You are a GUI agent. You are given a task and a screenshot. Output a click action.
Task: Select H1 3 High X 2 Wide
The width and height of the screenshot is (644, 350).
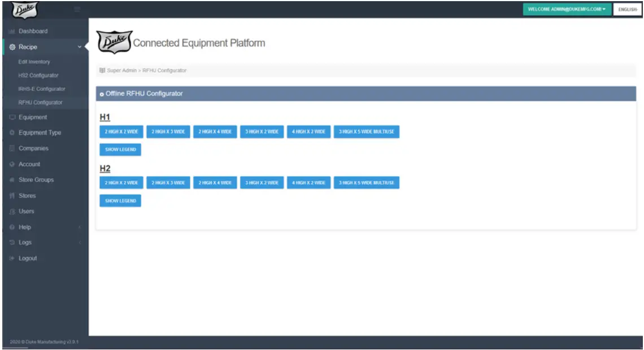point(262,132)
